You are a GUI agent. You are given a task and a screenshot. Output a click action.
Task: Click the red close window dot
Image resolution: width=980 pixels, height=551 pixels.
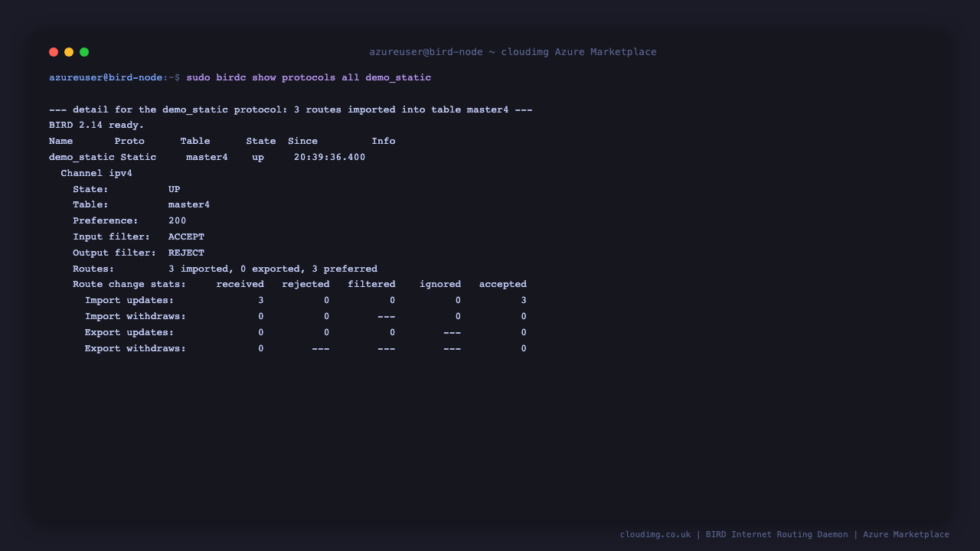click(x=54, y=52)
